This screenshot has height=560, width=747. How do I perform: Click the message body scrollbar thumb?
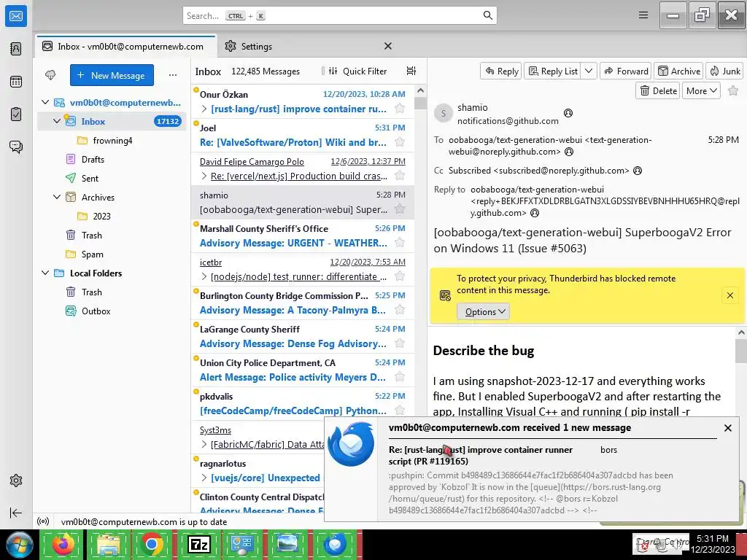(740, 351)
